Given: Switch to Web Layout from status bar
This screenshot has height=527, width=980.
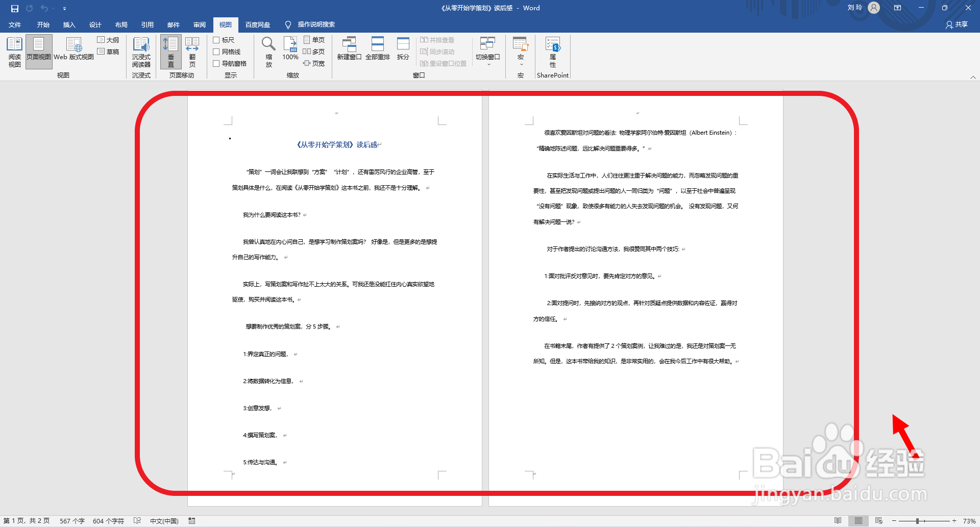Looking at the screenshot, I should coord(878,521).
